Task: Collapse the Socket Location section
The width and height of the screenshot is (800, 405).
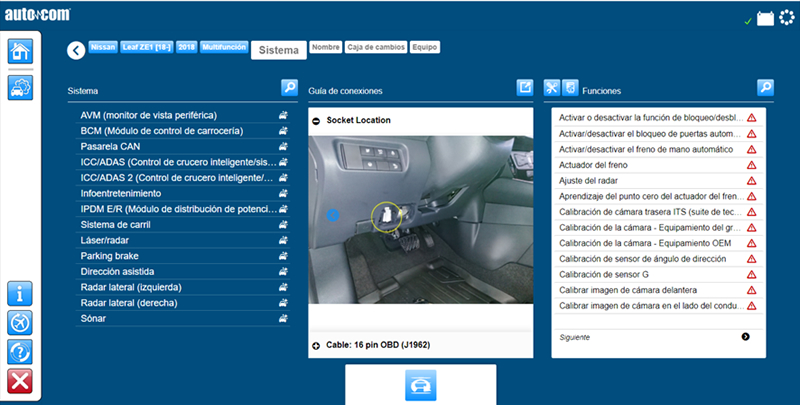Action: pyautogui.click(x=316, y=120)
